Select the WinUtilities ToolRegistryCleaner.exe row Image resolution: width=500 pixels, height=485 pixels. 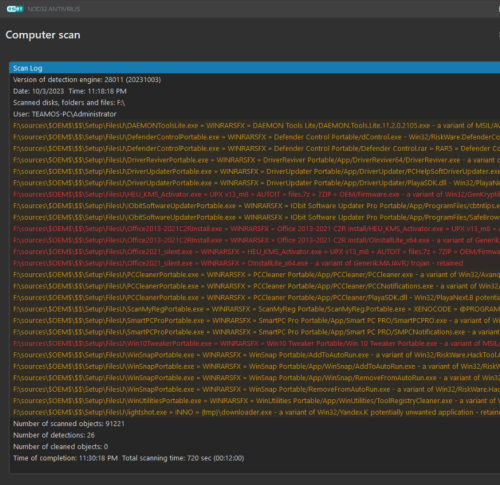tap(255, 401)
